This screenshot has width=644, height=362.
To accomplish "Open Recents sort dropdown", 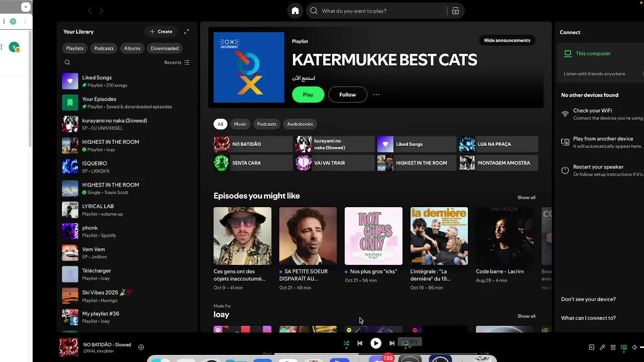I will pos(177,62).
